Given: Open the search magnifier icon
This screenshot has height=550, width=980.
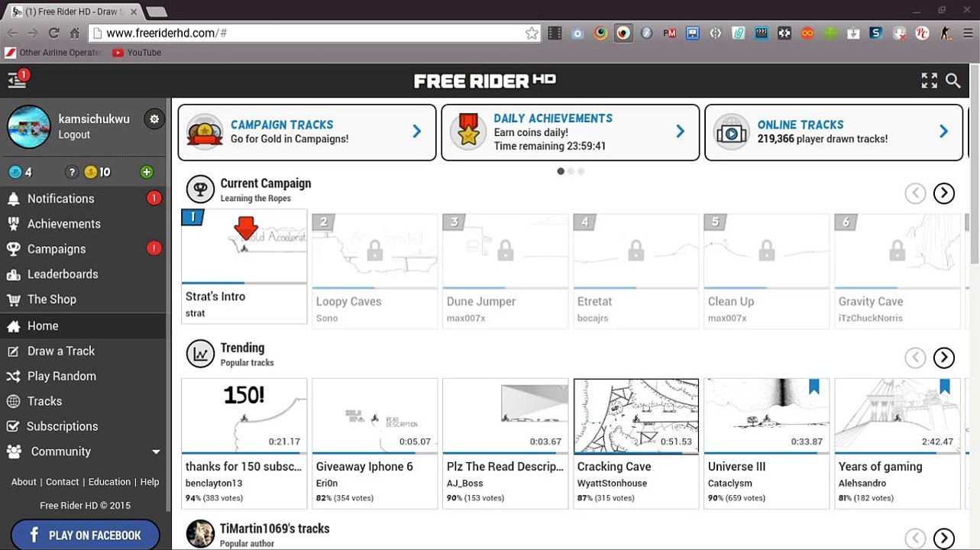Looking at the screenshot, I should 953,80.
